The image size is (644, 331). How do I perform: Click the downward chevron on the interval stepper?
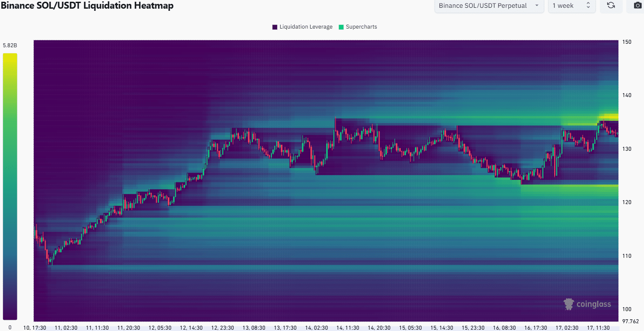tap(588, 8)
